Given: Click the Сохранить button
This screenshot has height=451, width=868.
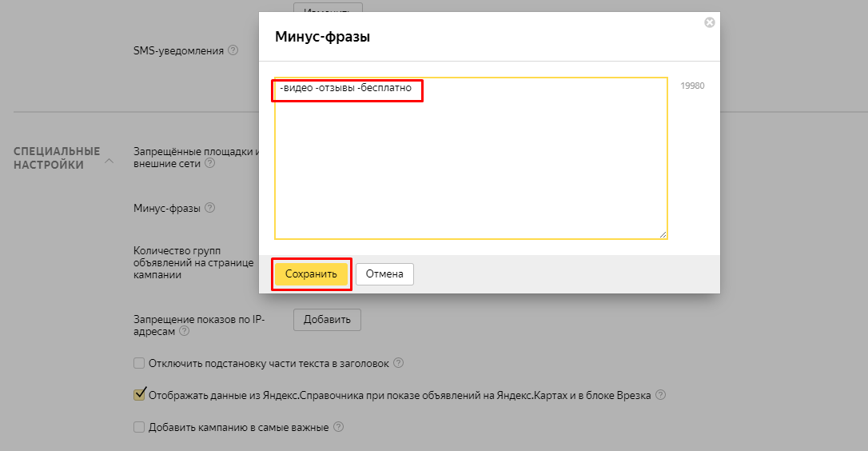Looking at the screenshot, I should click(x=311, y=273).
